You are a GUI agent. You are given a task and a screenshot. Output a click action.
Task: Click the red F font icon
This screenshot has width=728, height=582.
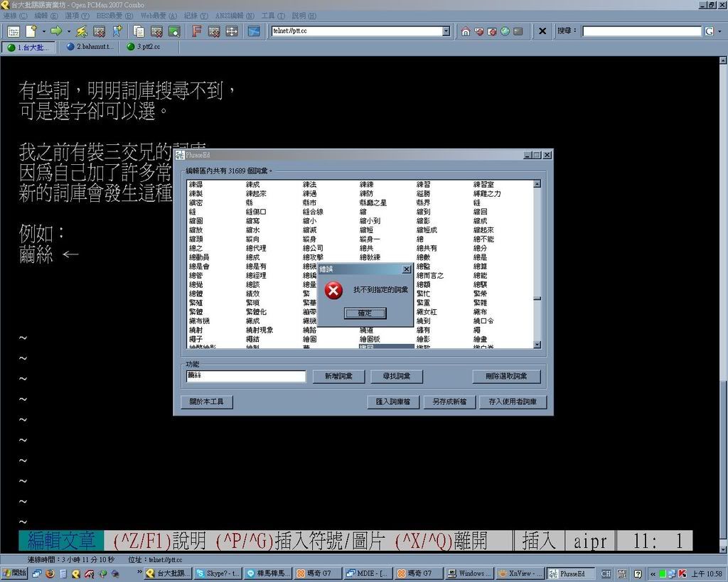click(x=197, y=31)
